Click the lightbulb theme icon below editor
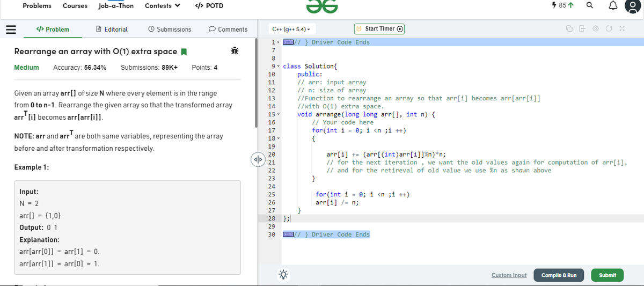 [x=282, y=274]
